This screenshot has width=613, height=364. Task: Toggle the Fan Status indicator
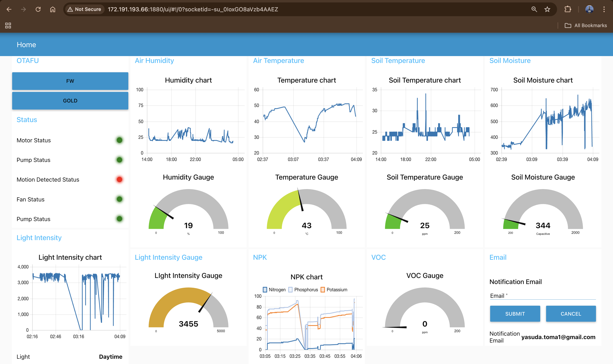click(119, 199)
